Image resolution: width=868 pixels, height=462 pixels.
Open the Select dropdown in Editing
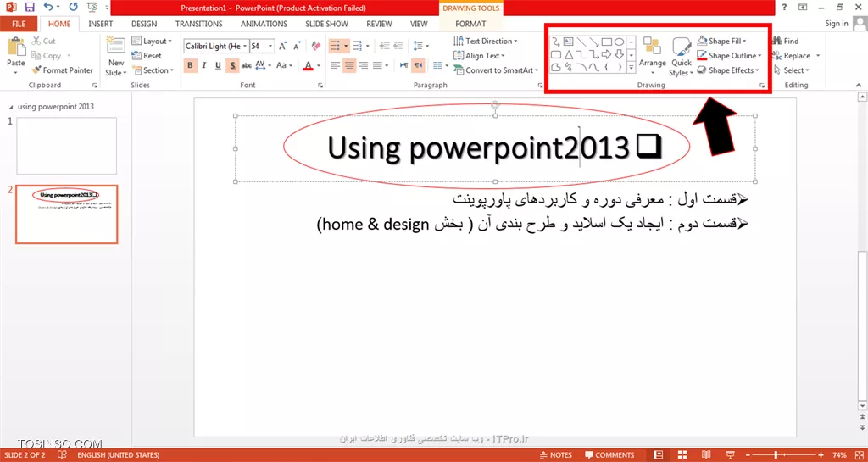pyautogui.click(x=792, y=70)
